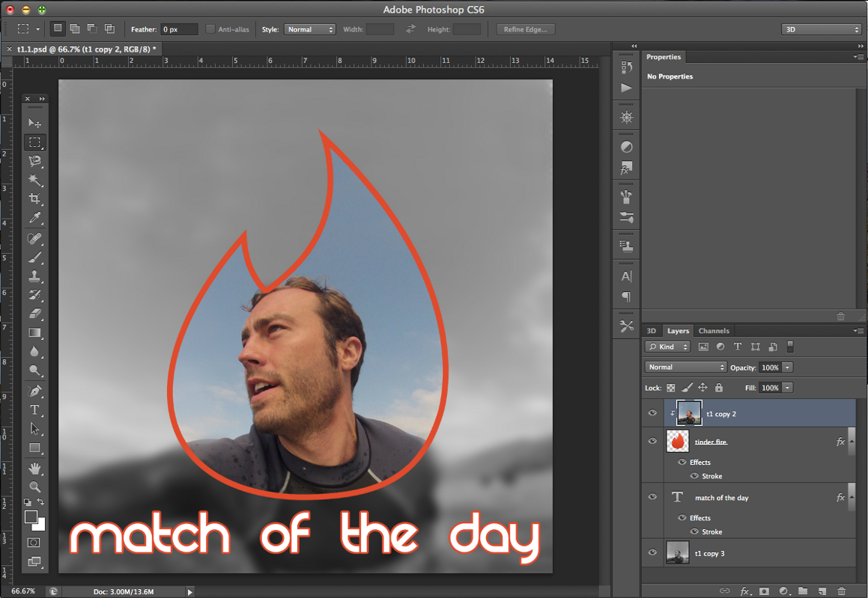Select the Clone Stamp tool
The width and height of the screenshot is (868, 598).
(x=34, y=276)
